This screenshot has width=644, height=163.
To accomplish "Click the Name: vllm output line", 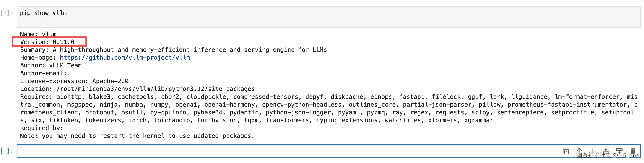I will (38, 34).
